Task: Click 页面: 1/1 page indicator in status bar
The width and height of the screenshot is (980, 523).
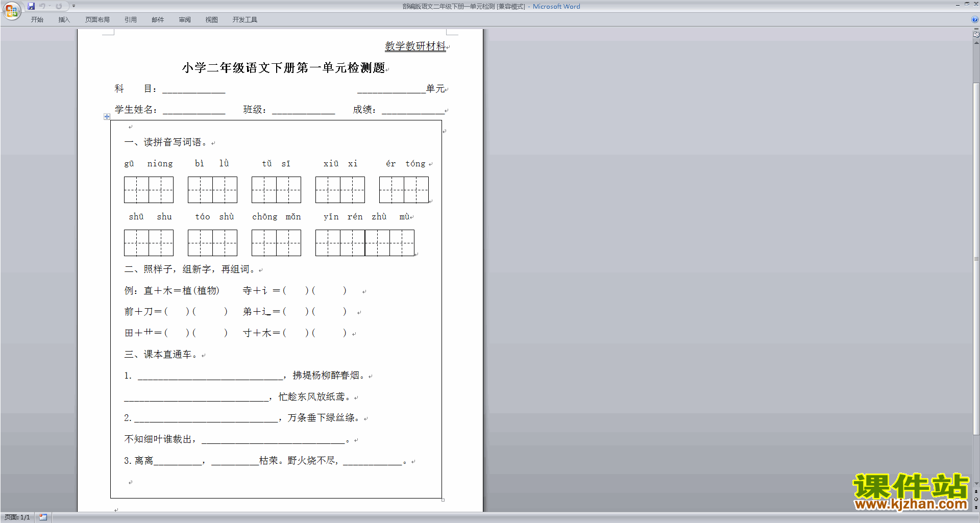Action: (x=17, y=517)
